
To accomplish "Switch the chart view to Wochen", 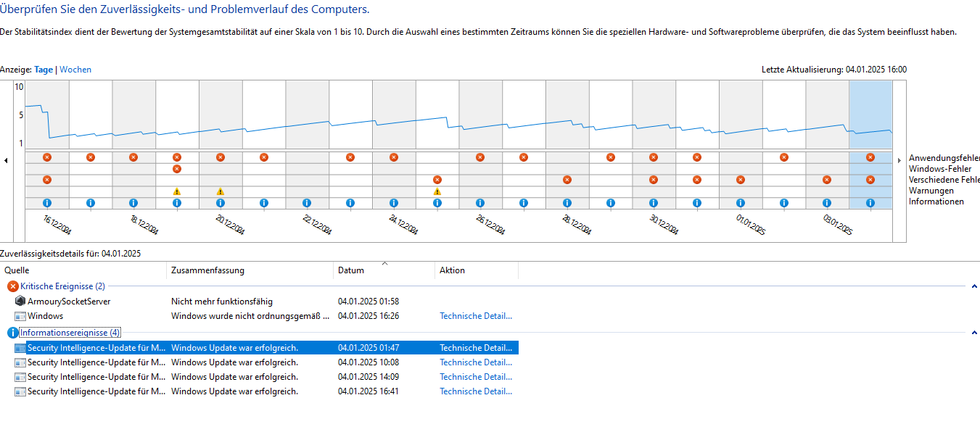I will [x=75, y=70].
